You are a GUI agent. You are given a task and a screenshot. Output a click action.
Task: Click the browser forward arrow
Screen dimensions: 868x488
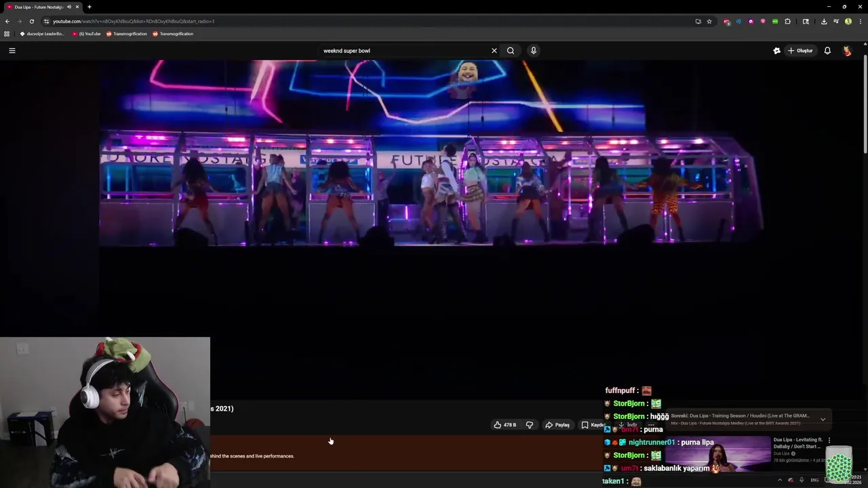(19, 21)
